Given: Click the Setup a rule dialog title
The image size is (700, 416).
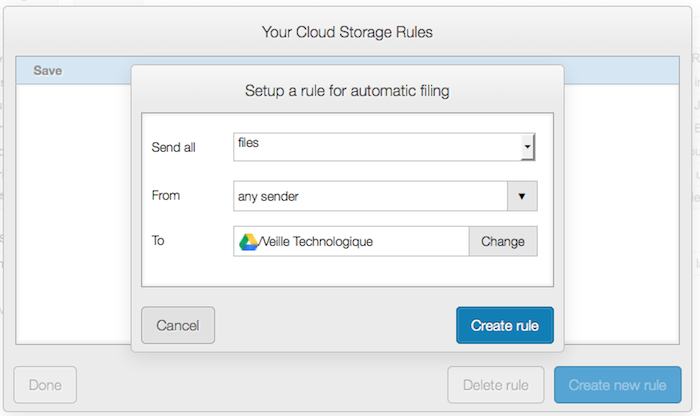Looking at the screenshot, I should click(347, 91).
